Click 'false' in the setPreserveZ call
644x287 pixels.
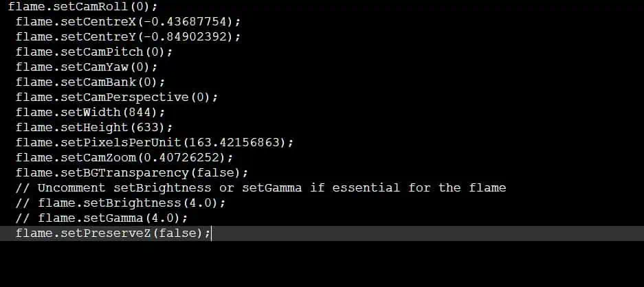point(177,234)
